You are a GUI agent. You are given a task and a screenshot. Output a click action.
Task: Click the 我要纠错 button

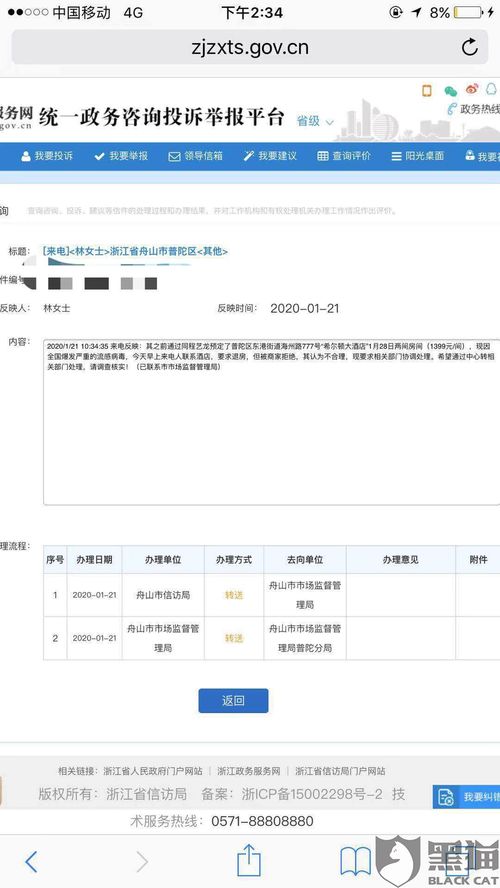pos(466,797)
